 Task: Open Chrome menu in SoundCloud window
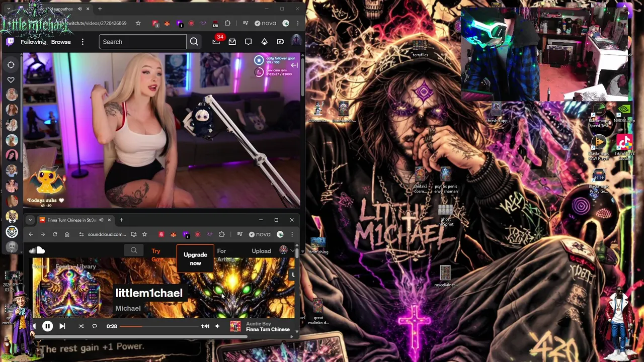pos(292,234)
